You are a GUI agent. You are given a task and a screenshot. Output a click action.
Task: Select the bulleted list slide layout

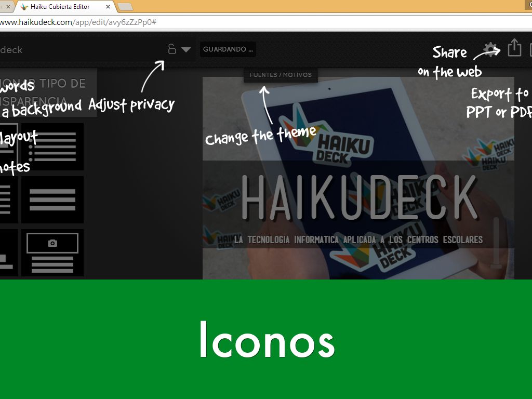pos(52,147)
